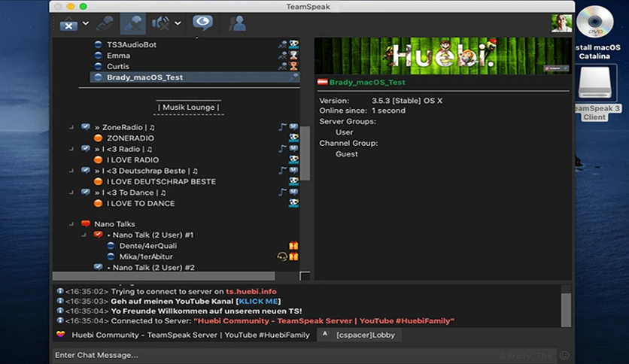Click the subscribed icon on I <3 Radio channel

tap(86, 148)
